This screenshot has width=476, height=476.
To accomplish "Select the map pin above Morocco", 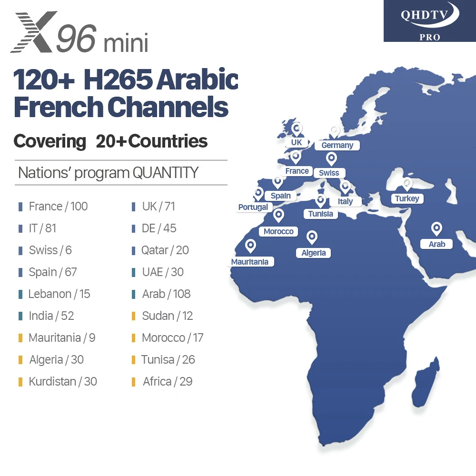I will coord(278,216).
